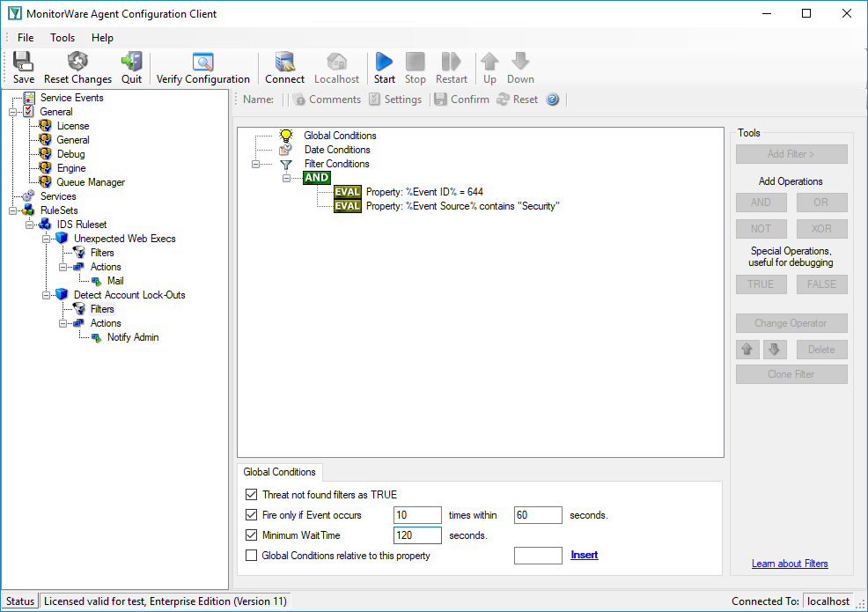The height and width of the screenshot is (612, 868).
Task: Collapse the Unexpected Web Execs rule
Action: tap(46, 239)
